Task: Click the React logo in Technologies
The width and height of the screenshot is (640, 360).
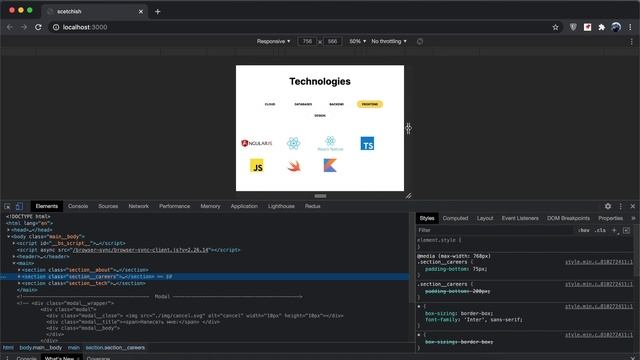Action: click(x=293, y=143)
